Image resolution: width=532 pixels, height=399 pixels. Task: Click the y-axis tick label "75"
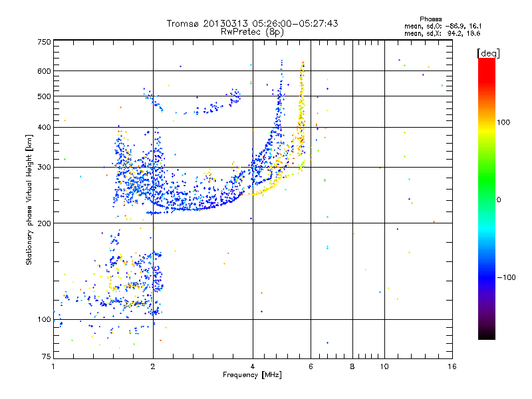(47, 356)
